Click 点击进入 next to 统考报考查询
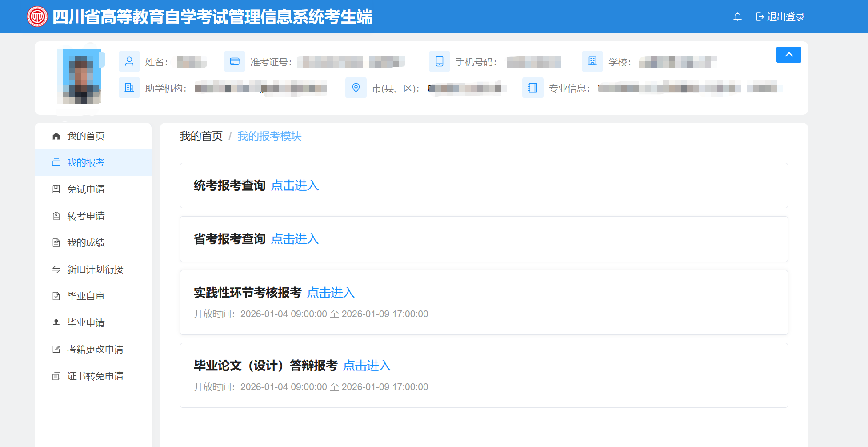 (295, 185)
